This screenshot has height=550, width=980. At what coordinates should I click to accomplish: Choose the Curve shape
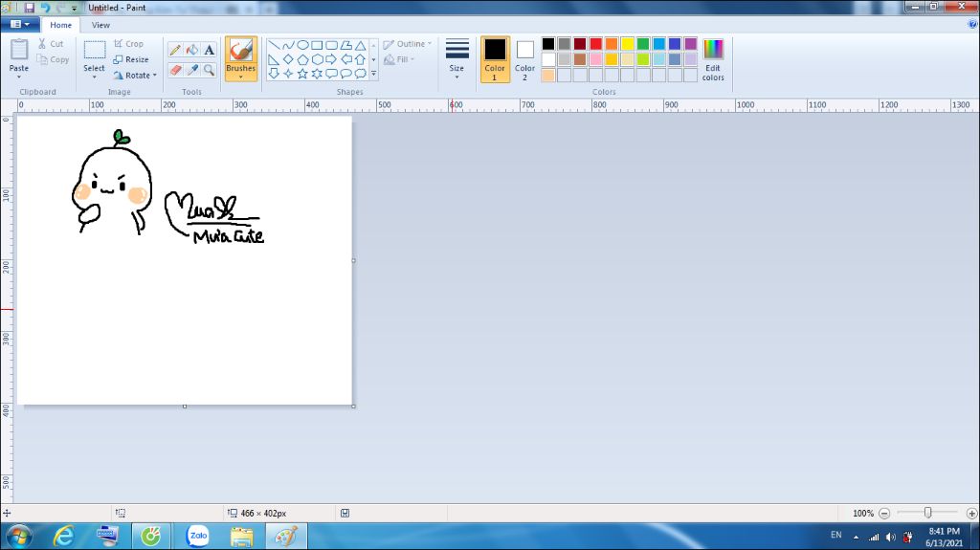pyautogui.click(x=288, y=45)
